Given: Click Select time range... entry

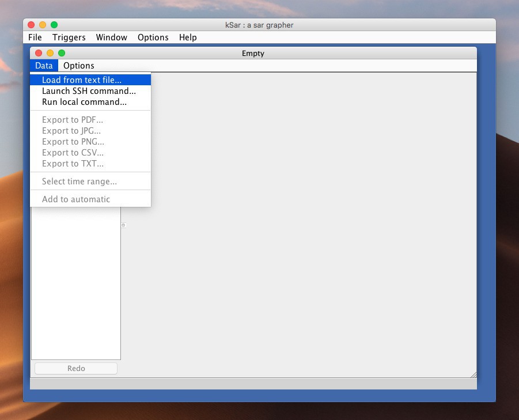Looking at the screenshot, I should [x=90, y=181].
